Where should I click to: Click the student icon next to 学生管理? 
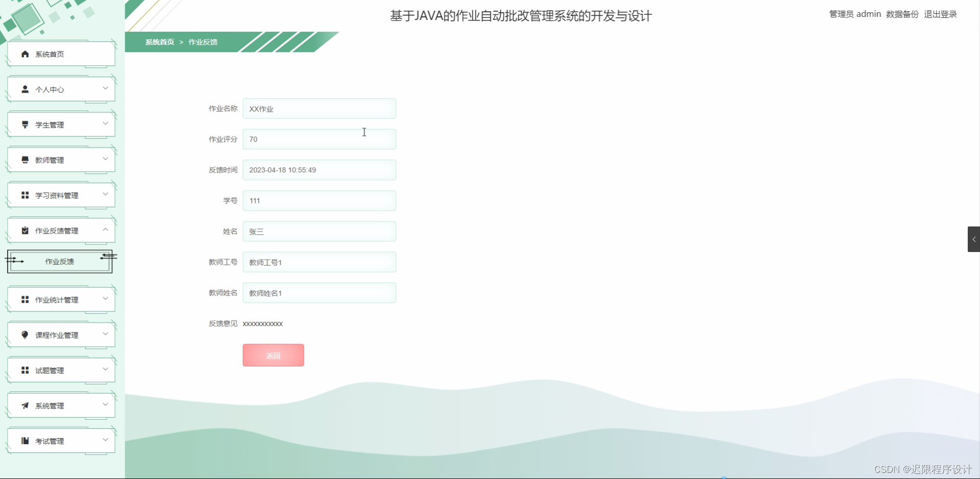click(24, 124)
